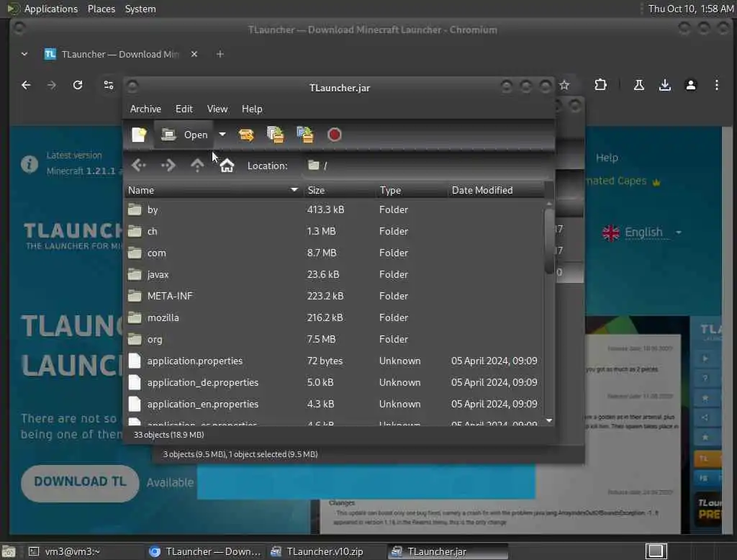Select the META-INF folder row
The height and width of the screenshot is (560, 737).
tap(334, 297)
